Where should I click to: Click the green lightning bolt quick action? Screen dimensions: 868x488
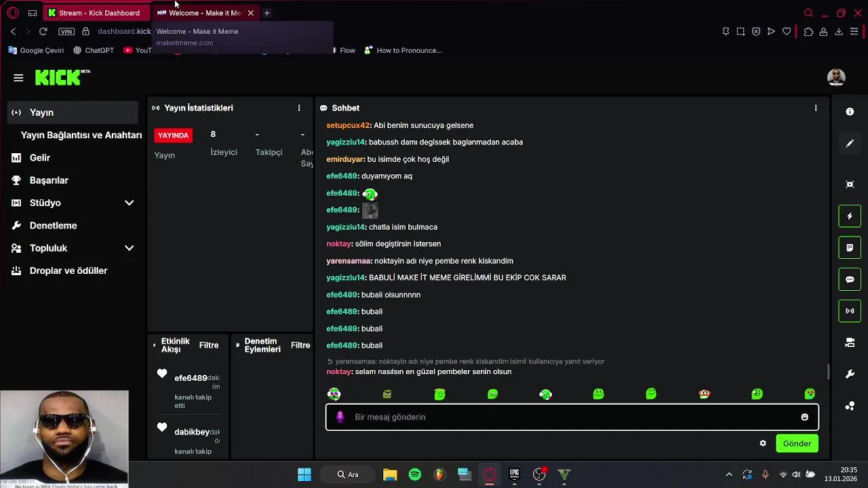tap(850, 216)
